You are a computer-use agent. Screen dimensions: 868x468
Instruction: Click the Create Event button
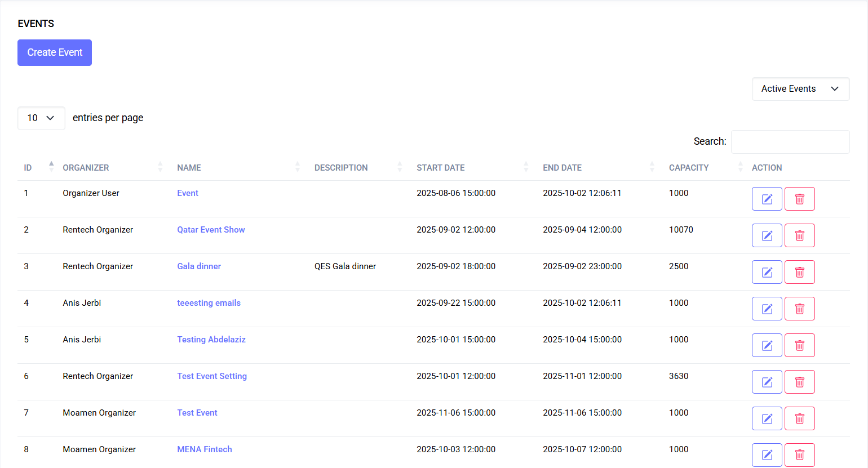54,52
